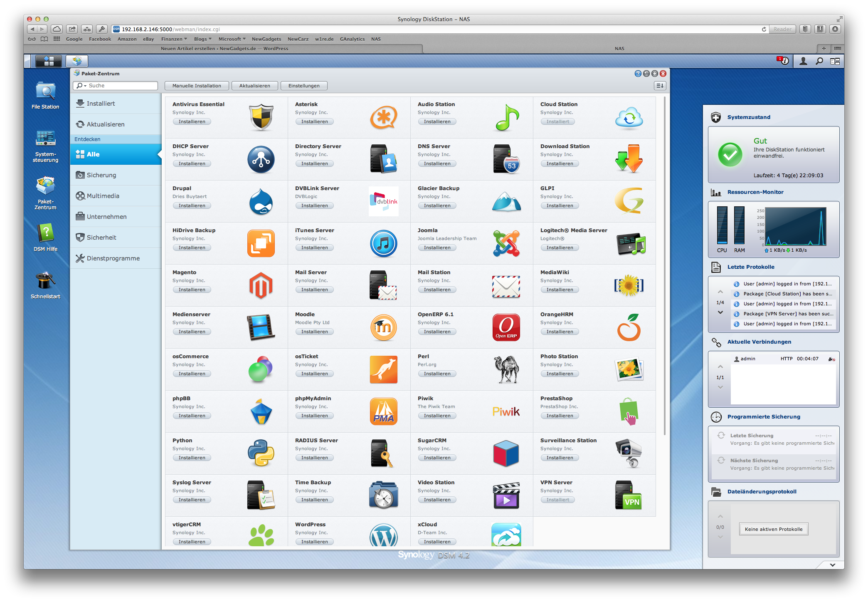The height and width of the screenshot is (602, 868).
Task: Open the Google bookmark
Action: pos(74,39)
